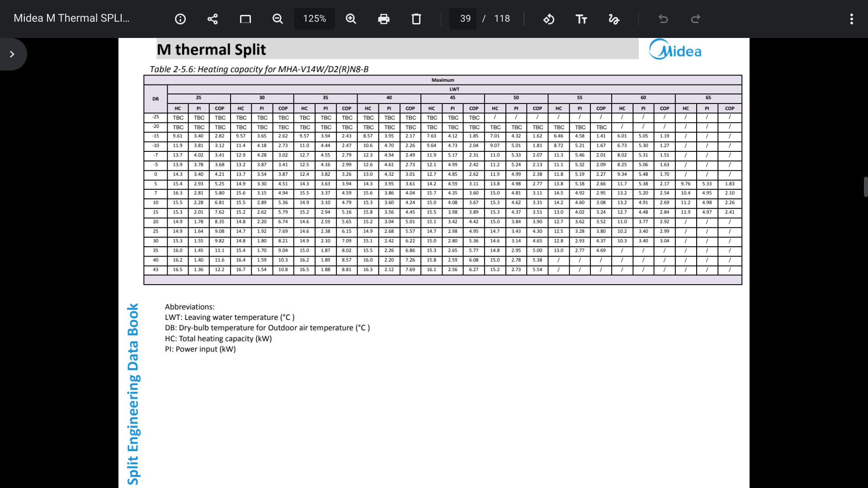868x488 pixels.
Task: Print the document
Action: [x=383, y=19]
